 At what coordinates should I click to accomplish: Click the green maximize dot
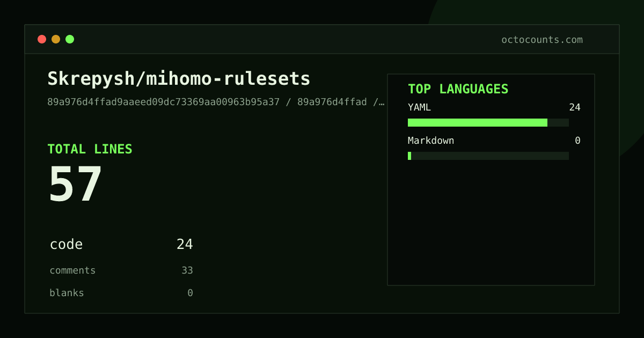(x=70, y=39)
